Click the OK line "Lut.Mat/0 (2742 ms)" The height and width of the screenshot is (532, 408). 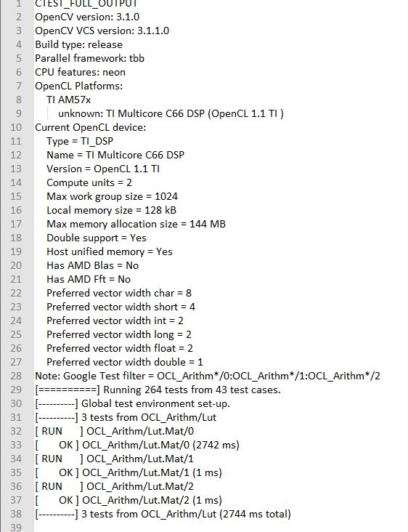(x=137, y=445)
